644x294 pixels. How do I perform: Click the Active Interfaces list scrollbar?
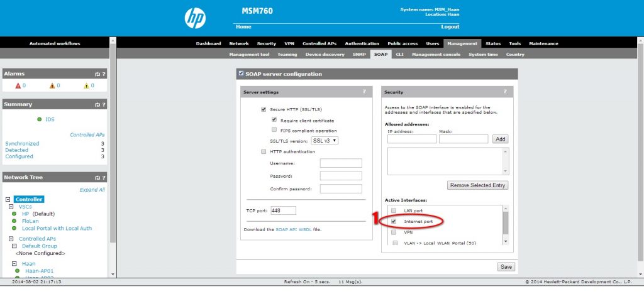coord(506,225)
